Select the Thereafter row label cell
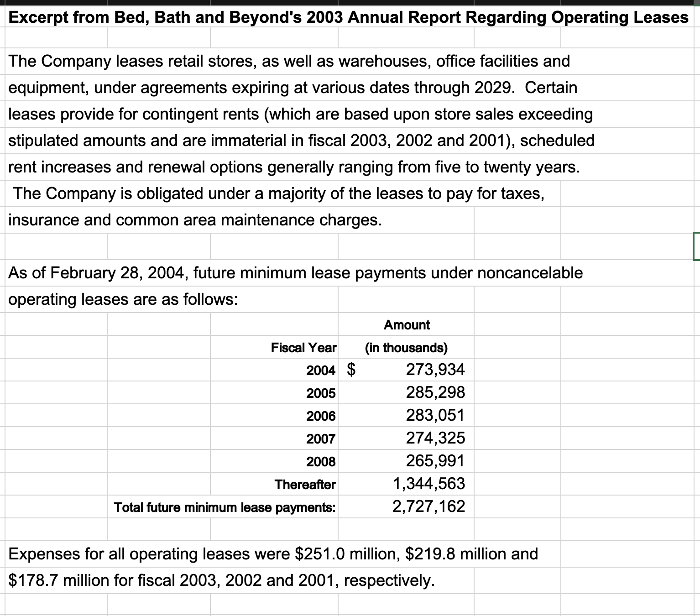The height and width of the screenshot is (616, 700). tap(305, 485)
